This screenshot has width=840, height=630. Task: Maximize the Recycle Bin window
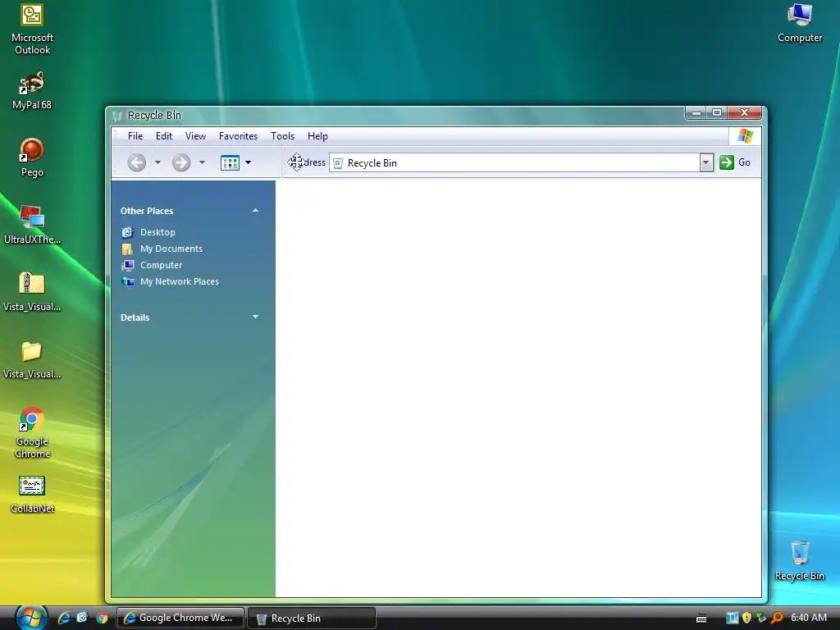[717, 112]
